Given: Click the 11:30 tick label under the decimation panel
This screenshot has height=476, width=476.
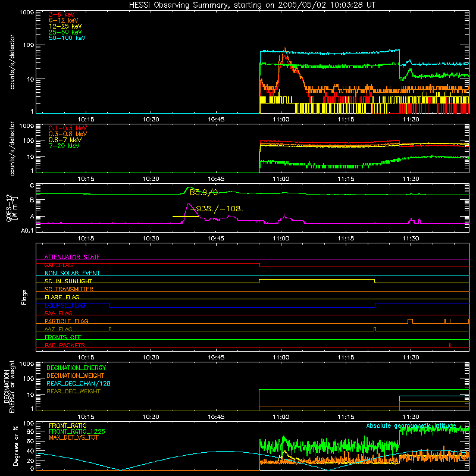Looking at the screenshot, I should (411, 417).
